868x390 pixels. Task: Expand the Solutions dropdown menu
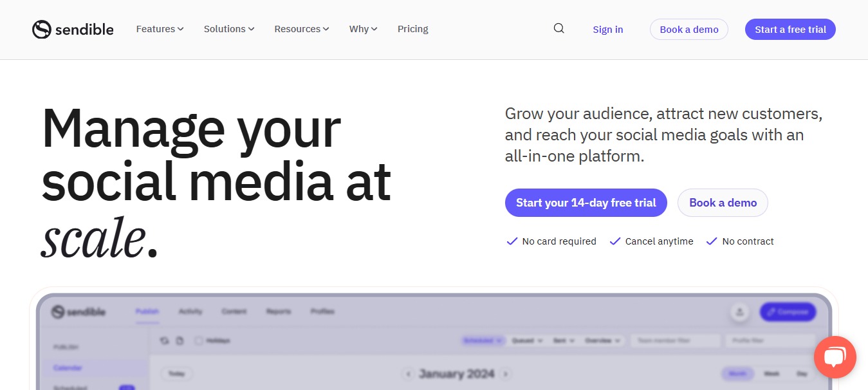click(229, 29)
